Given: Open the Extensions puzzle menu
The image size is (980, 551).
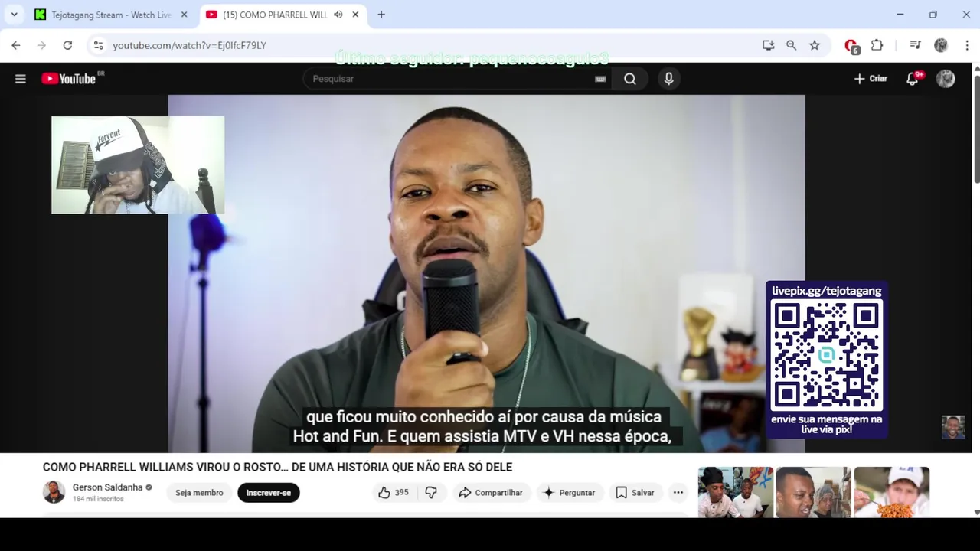Looking at the screenshot, I should 877,45.
